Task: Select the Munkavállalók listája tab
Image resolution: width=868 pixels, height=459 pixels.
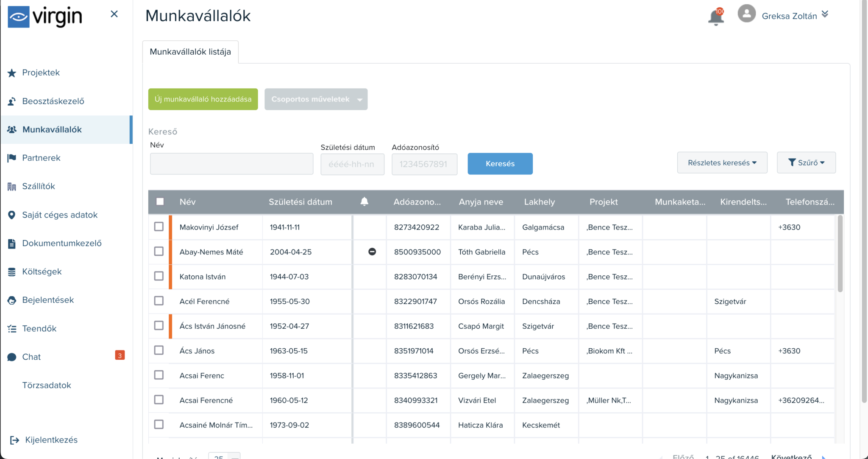Action: tap(190, 52)
